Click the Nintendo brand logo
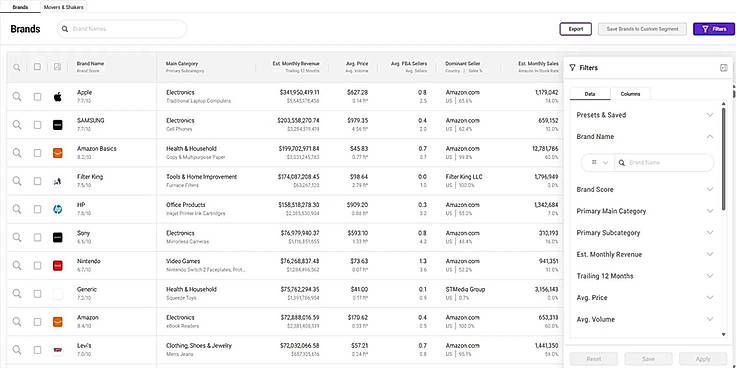This screenshot has width=736, height=368. tap(57, 266)
